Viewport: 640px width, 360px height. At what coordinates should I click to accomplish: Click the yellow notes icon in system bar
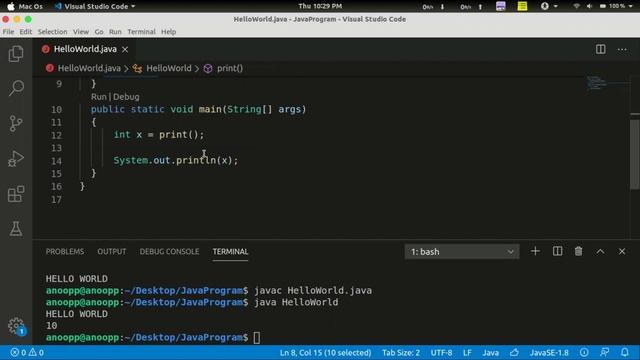click(522, 6)
